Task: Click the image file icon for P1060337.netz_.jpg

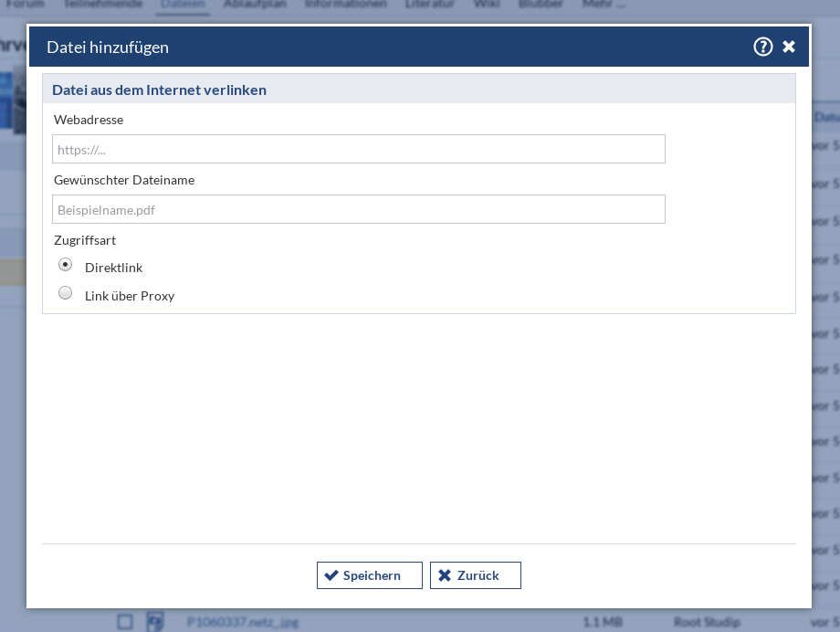Action: [x=154, y=621]
